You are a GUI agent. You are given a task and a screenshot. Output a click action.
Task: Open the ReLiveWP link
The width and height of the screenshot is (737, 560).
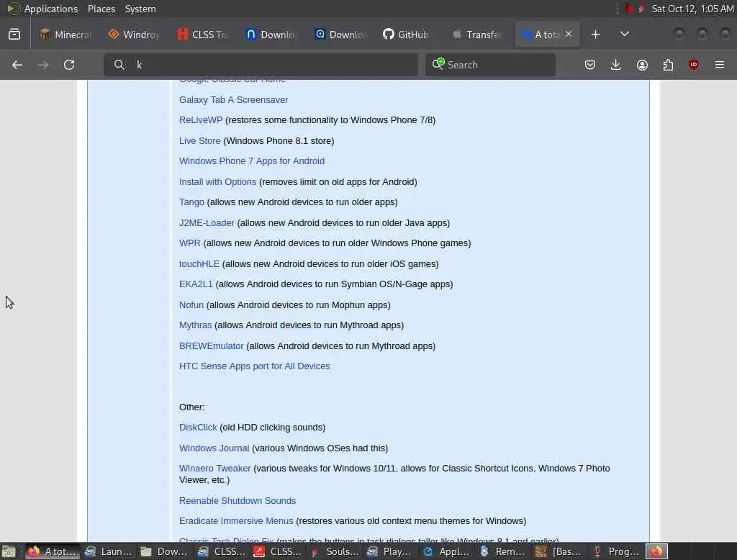click(201, 120)
